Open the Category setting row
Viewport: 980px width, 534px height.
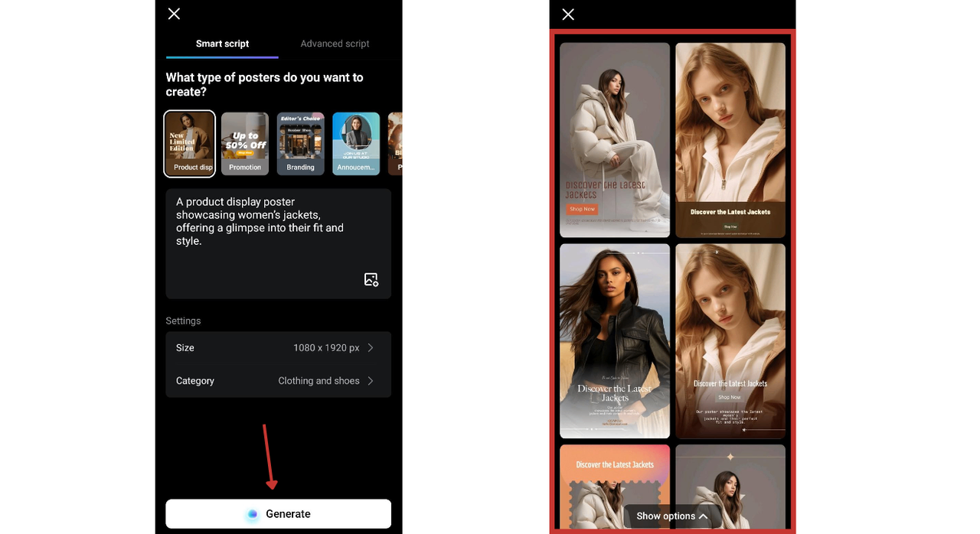click(279, 380)
